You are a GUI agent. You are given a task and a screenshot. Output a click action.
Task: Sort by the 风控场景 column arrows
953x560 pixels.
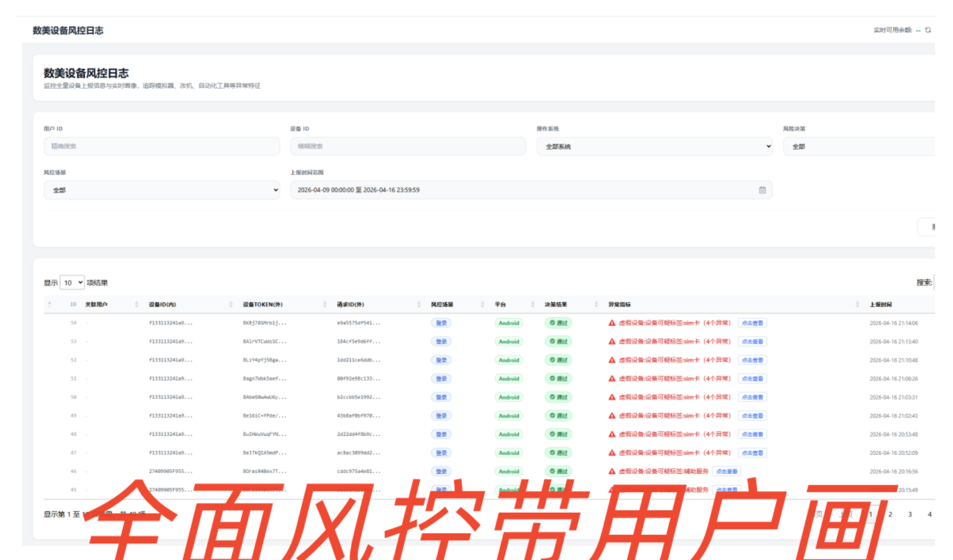483,304
